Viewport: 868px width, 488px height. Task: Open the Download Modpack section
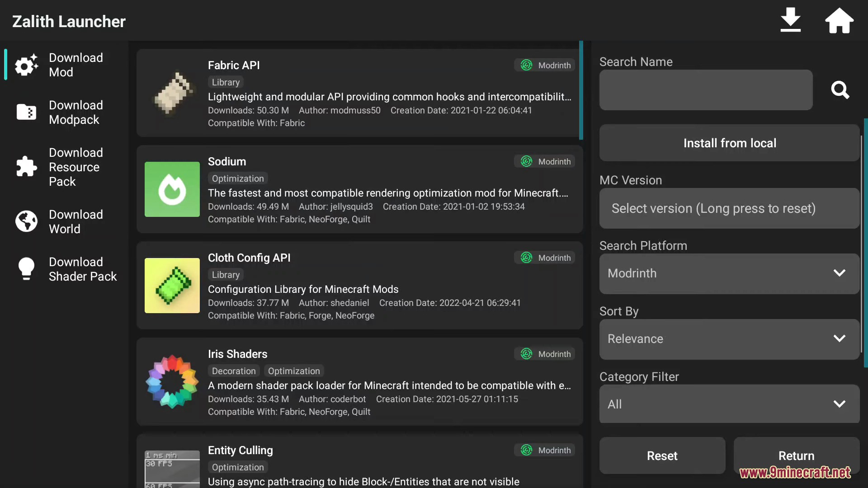pyautogui.click(x=64, y=112)
